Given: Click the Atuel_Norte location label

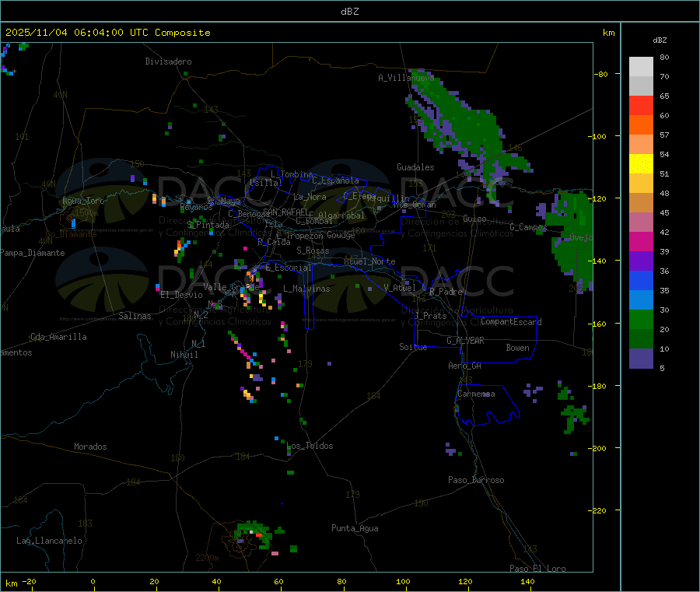Looking at the screenshot, I should [x=369, y=261].
